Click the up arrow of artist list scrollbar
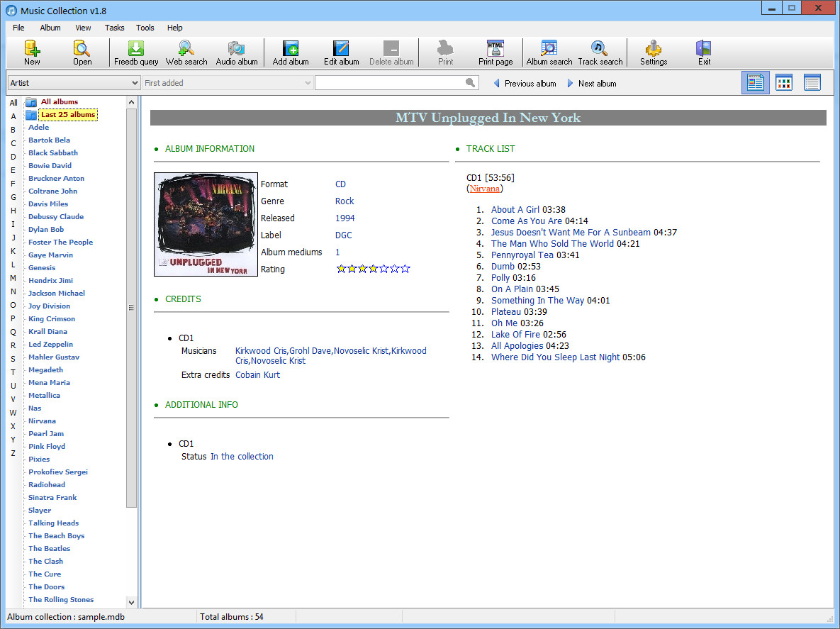 click(x=131, y=102)
